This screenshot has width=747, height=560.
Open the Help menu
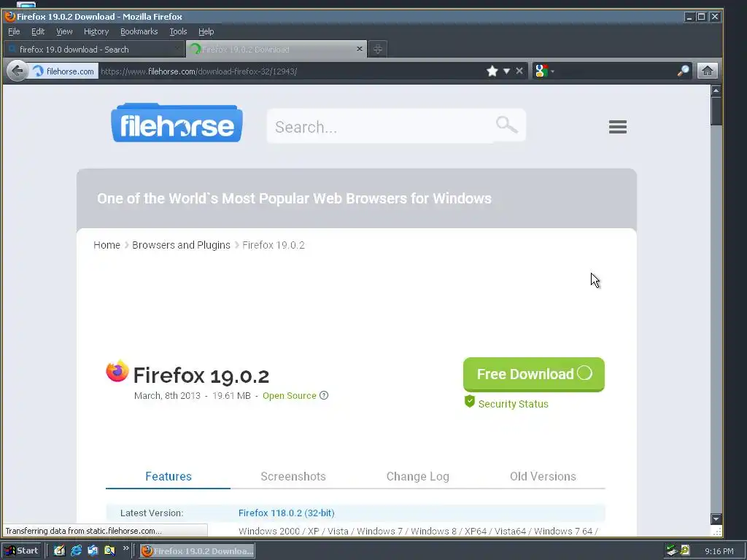tap(206, 31)
